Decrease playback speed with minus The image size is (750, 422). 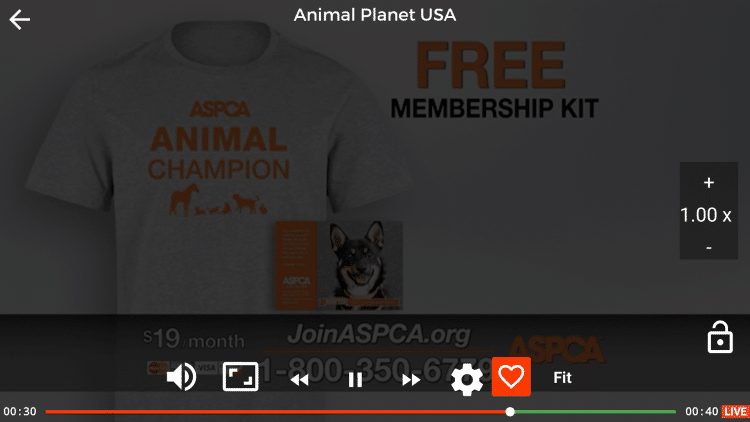(x=709, y=247)
